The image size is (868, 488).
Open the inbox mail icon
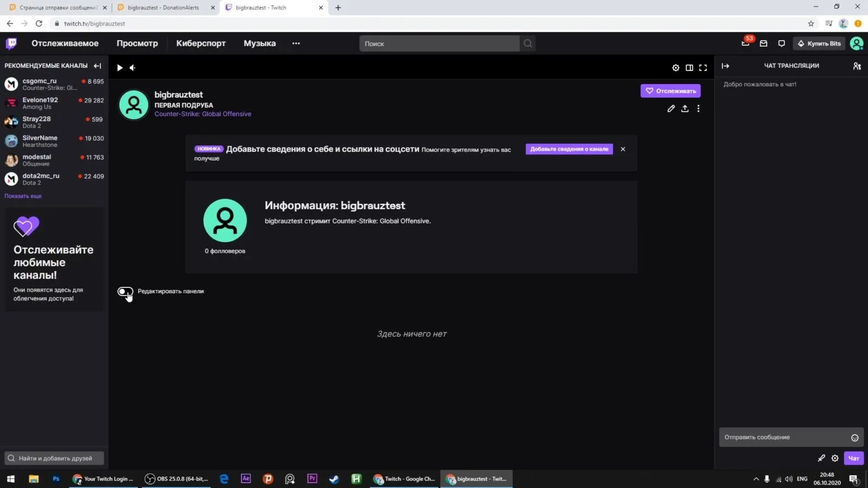pyautogui.click(x=763, y=43)
